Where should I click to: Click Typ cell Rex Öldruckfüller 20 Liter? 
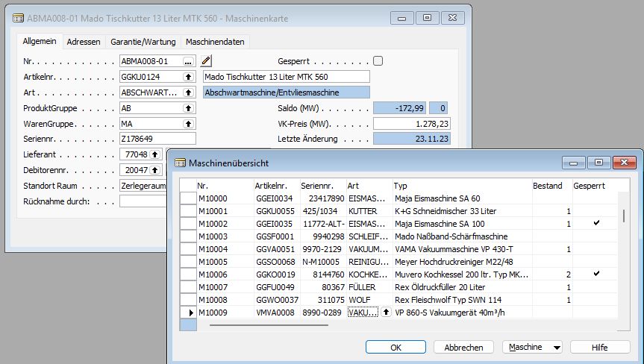click(463, 287)
